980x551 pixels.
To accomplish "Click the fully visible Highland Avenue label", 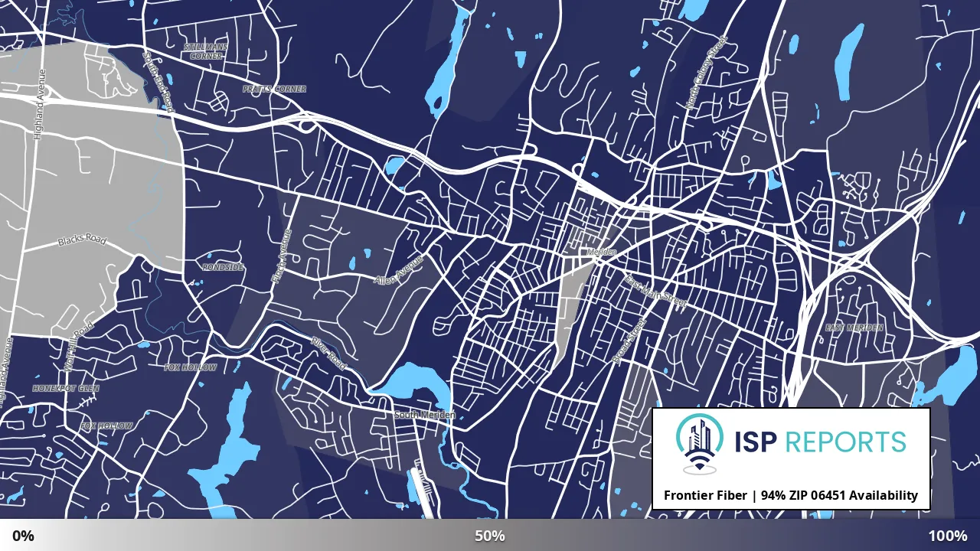I will [38, 104].
